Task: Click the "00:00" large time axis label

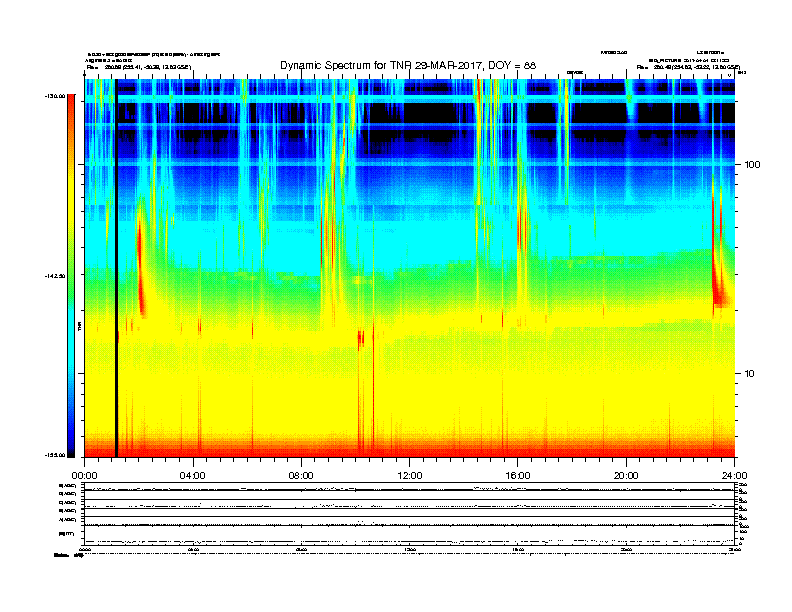Action: (84, 476)
